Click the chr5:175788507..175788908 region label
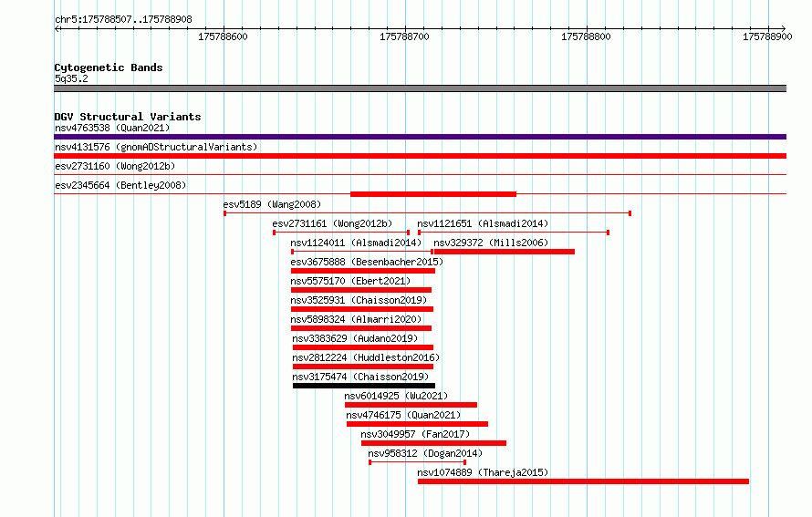 [x=123, y=19]
